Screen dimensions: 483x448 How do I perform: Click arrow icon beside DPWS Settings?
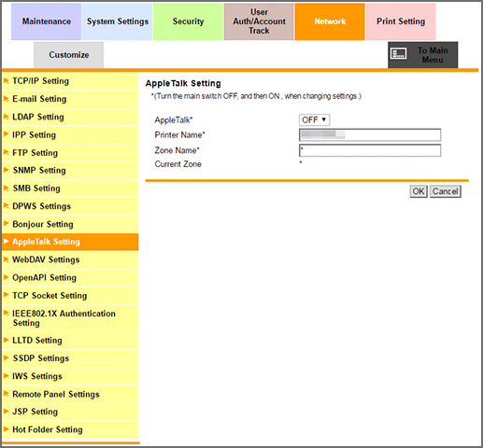pos(6,205)
